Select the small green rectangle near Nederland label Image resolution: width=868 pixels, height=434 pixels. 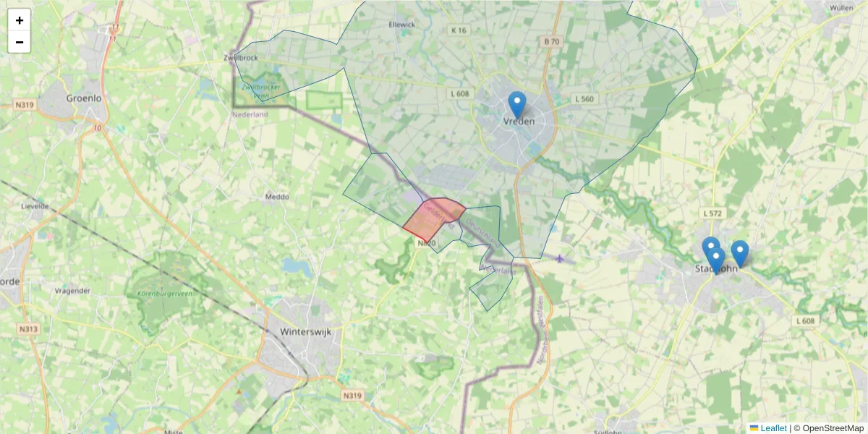point(324,101)
